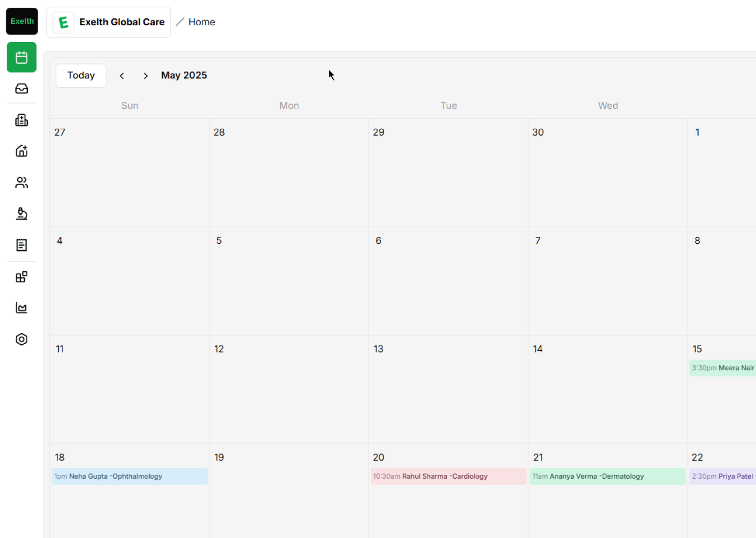This screenshot has width=756, height=538.
Task: Click the integrations blocks icon
Action: pyautogui.click(x=21, y=276)
